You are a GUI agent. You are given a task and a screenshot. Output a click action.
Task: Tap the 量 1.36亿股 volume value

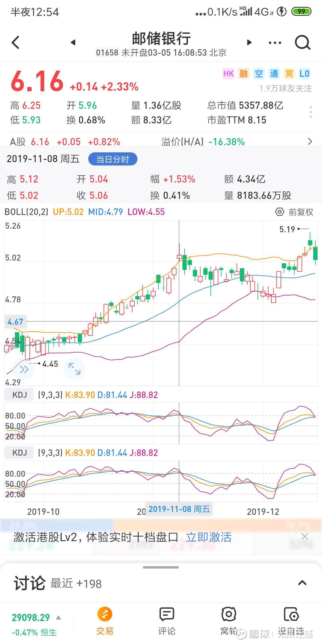coord(156,105)
